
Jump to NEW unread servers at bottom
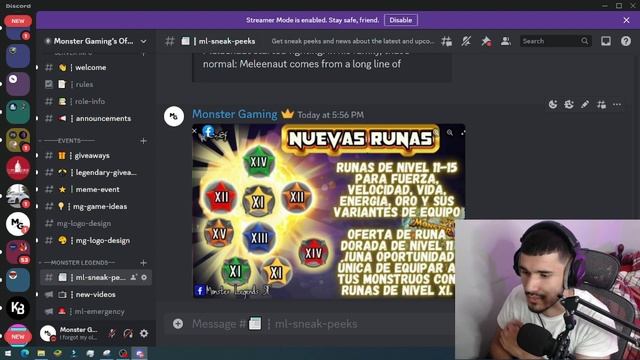click(x=18, y=337)
